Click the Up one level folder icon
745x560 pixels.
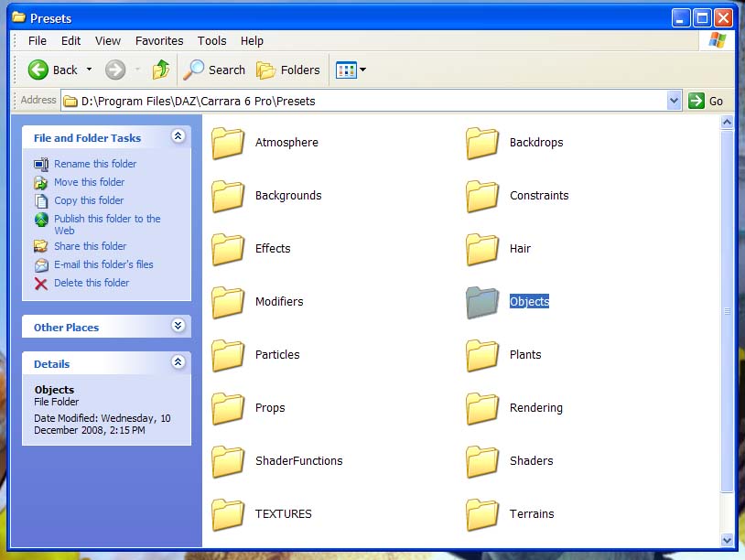[161, 70]
